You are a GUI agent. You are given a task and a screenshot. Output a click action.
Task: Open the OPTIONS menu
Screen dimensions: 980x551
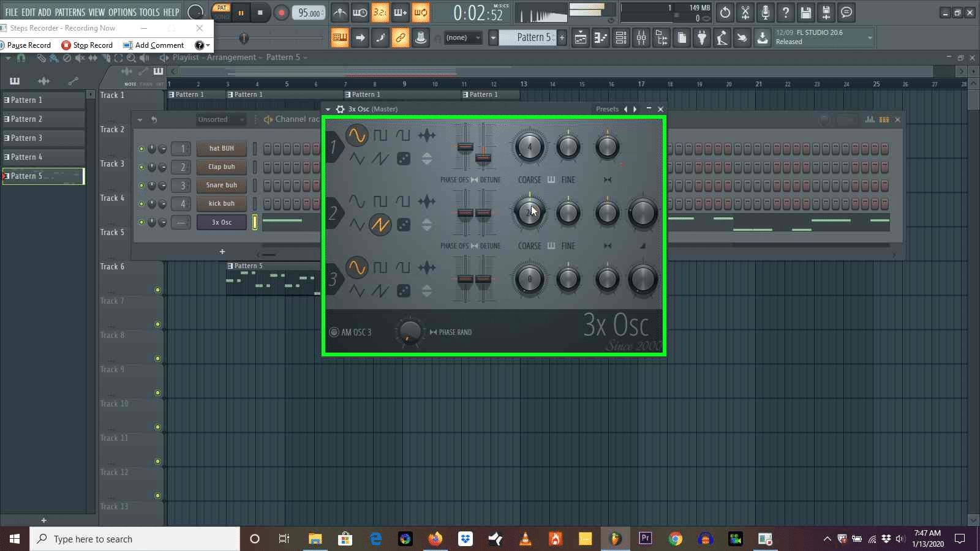(123, 12)
